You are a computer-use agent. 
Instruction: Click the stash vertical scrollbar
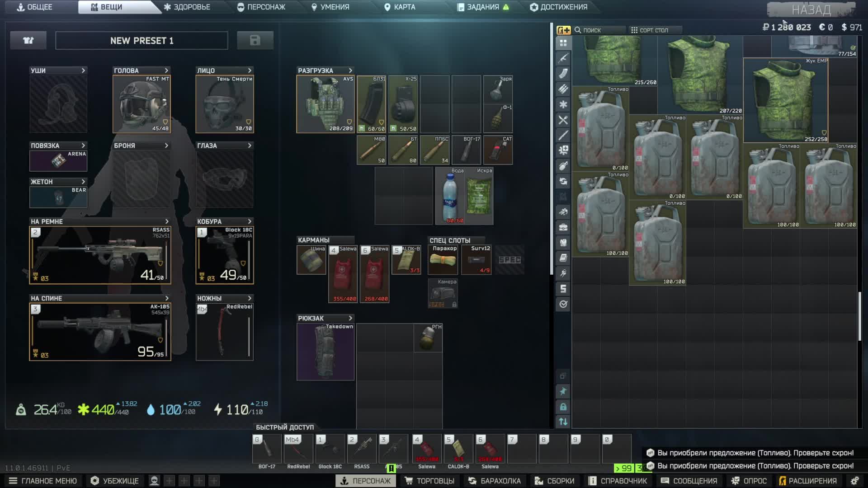click(x=859, y=316)
